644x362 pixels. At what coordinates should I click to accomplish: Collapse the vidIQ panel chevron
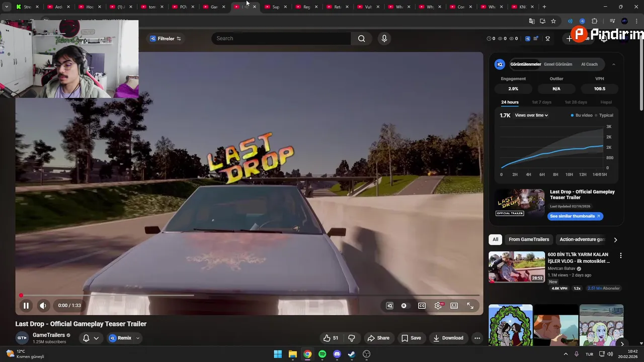[x=613, y=64]
